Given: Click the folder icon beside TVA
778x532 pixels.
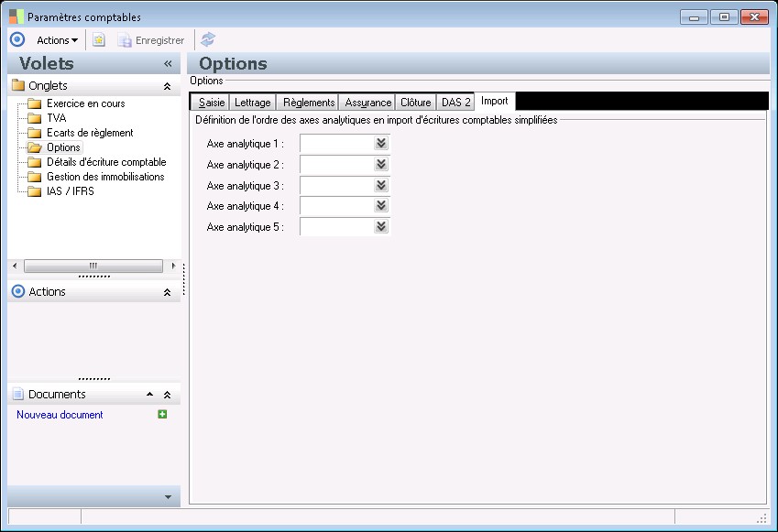Looking at the screenshot, I should coord(34,118).
